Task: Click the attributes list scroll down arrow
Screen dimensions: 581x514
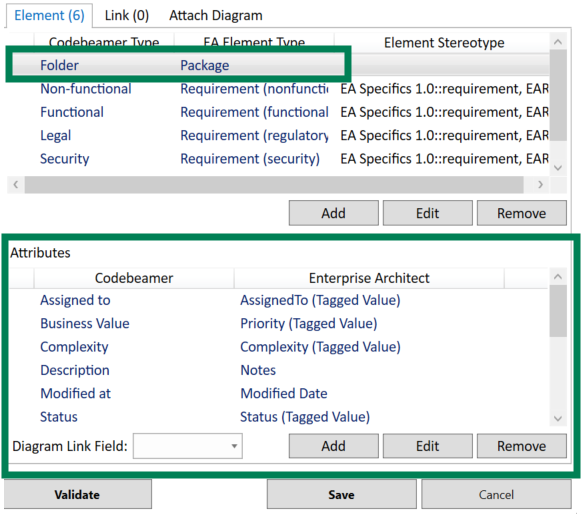Action: click(x=558, y=419)
